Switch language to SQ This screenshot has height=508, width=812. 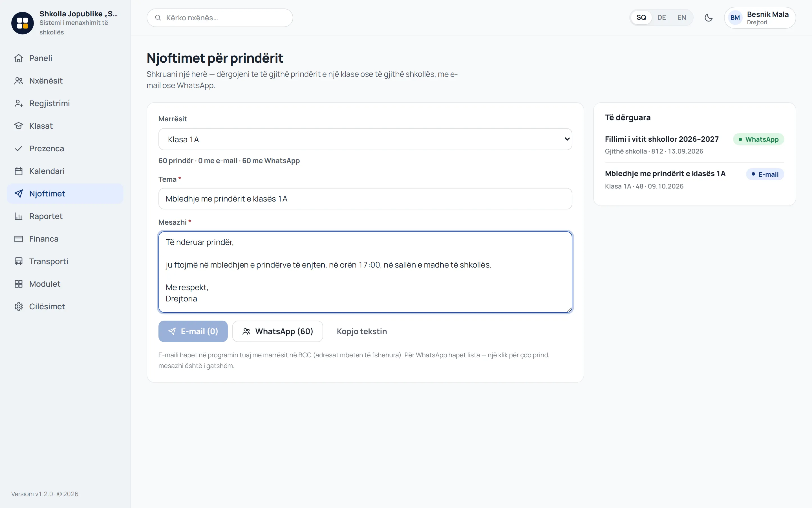tap(641, 17)
